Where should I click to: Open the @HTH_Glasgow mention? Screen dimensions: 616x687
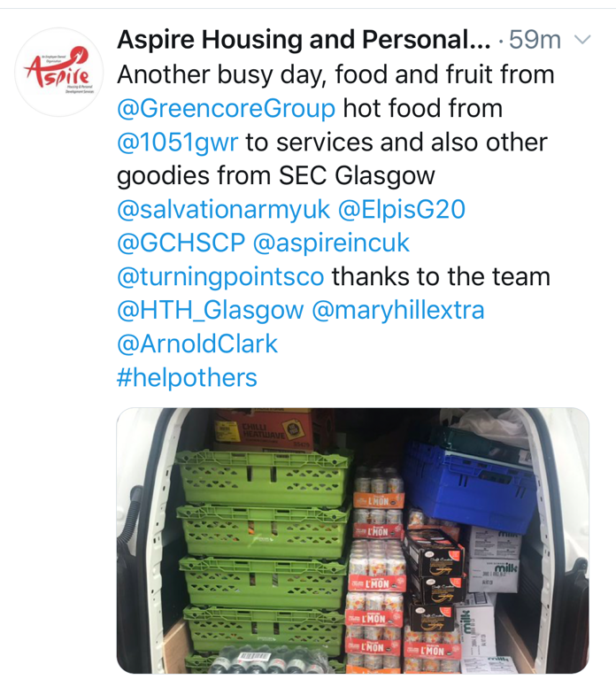[x=211, y=310]
